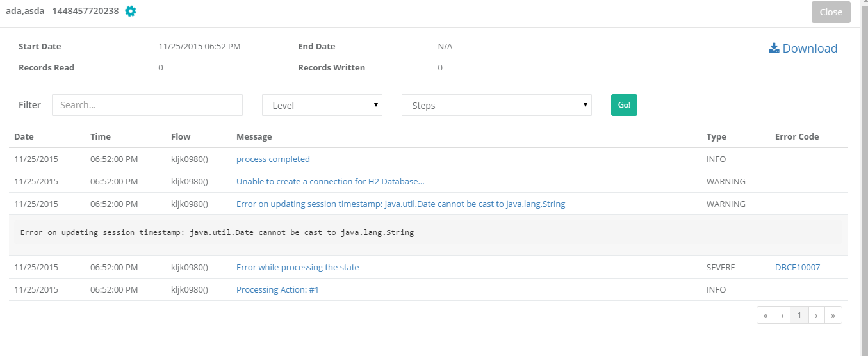The image size is (868, 356).
Task: Click the 'Processing Action: #1' message
Action: (277, 290)
